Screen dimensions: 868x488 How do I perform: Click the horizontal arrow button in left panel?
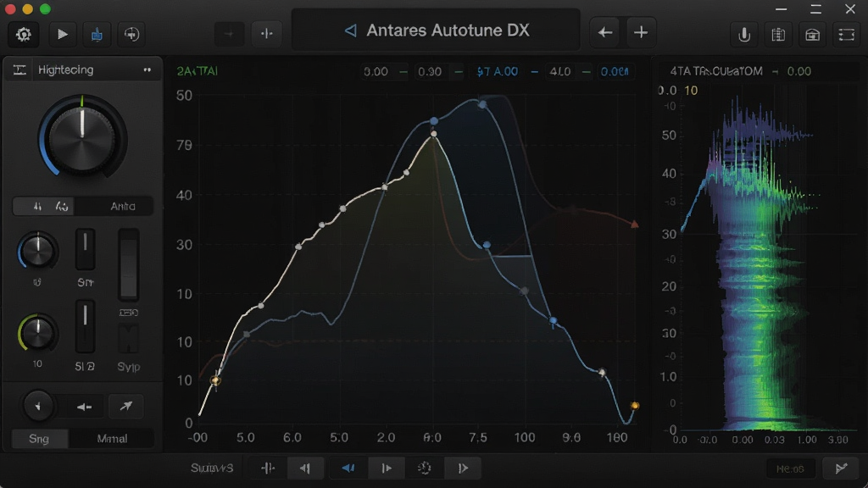84,407
